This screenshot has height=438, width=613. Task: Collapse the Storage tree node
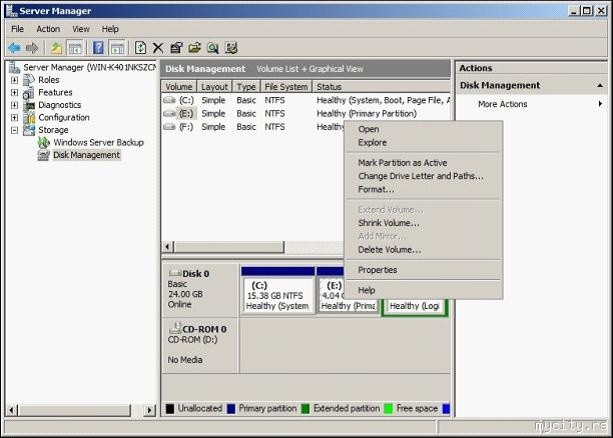[14, 130]
